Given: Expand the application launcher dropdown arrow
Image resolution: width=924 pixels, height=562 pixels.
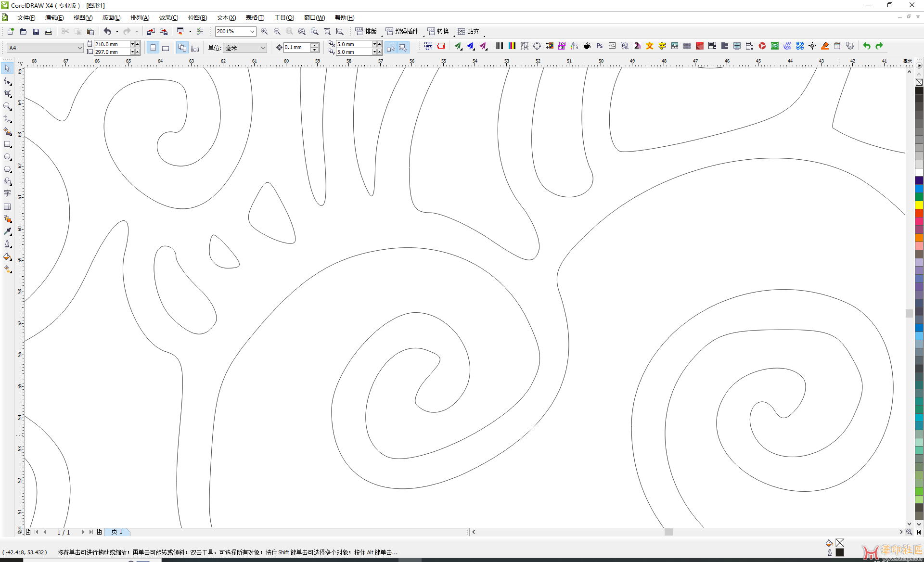Looking at the screenshot, I should [x=190, y=31].
